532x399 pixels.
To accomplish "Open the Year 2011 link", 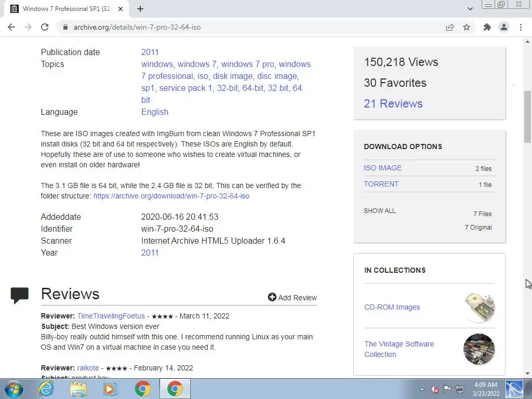I will 150,253.
